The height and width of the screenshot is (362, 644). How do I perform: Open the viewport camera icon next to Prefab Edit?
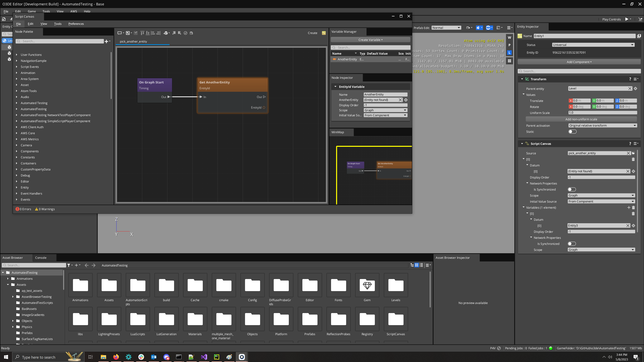(468, 28)
